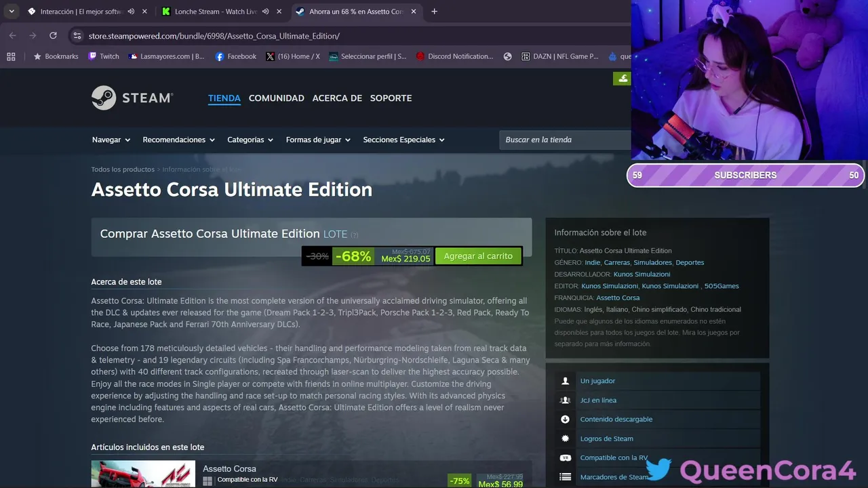Open the X Home bookmark
Viewport: 868px width, 488px height.
[293, 56]
